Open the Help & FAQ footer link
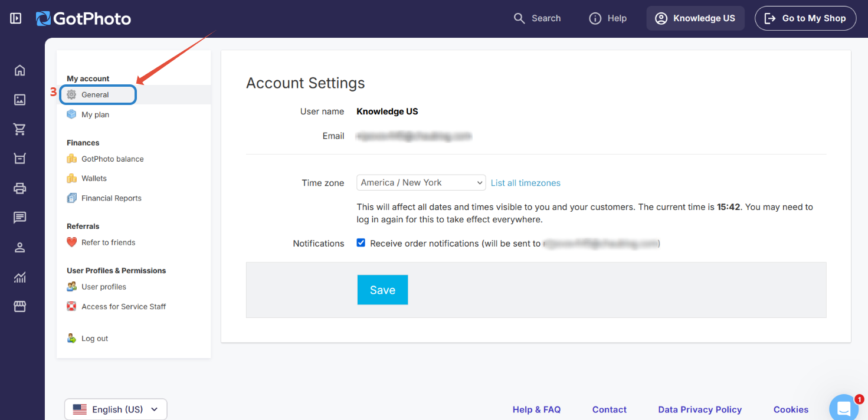Image resolution: width=868 pixels, height=420 pixels. tap(536, 409)
